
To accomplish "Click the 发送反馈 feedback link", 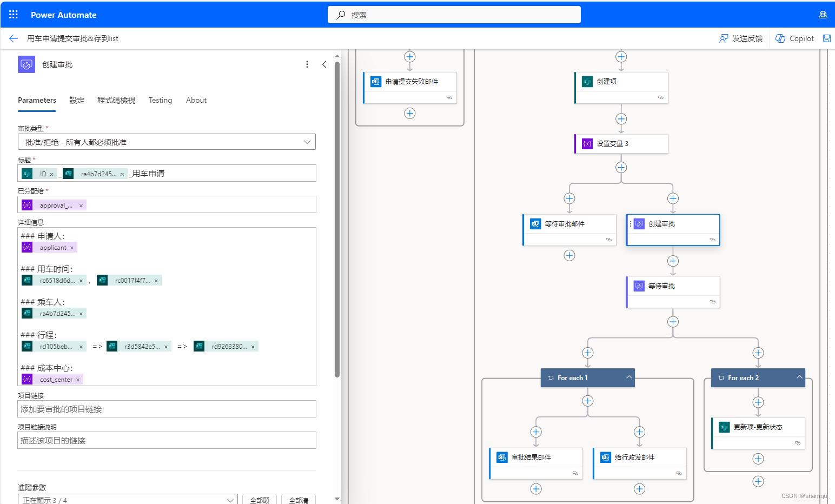I will coord(741,38).
